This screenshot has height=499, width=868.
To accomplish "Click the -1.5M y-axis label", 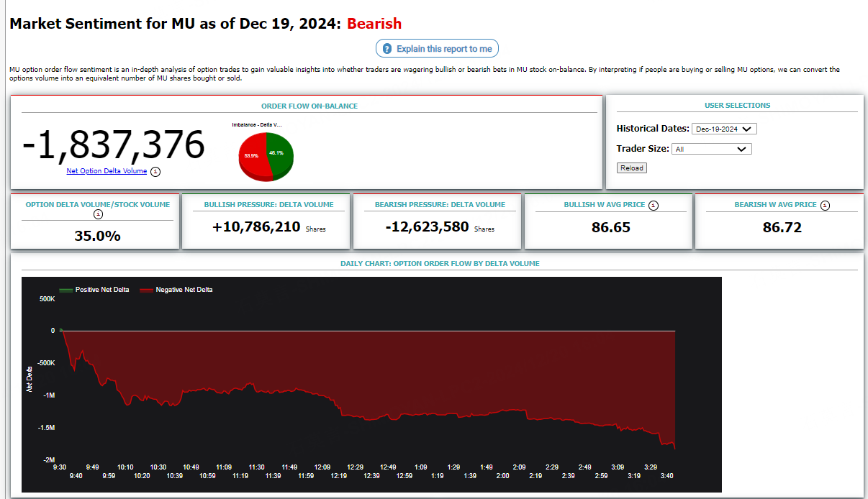I will [45, 428].
